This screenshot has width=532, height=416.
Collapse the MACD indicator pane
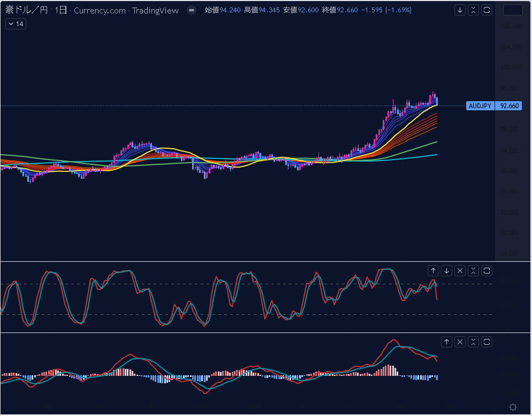pyautogui.click(x=473, y=342)
